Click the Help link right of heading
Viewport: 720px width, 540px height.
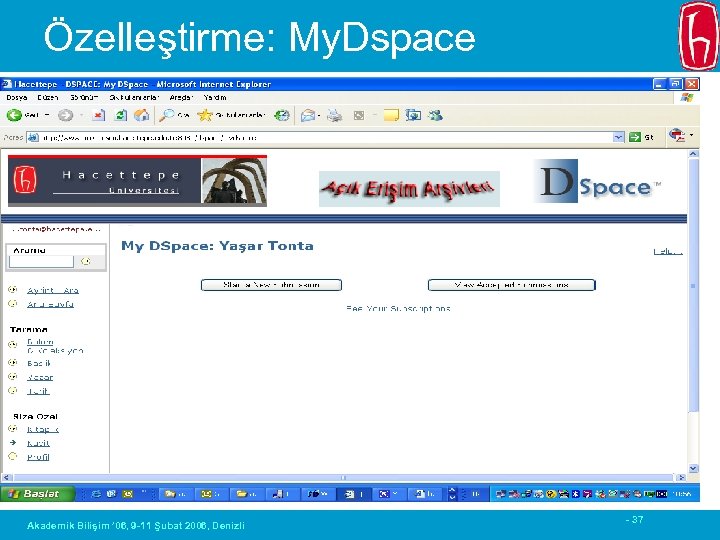pyautogui.click(x=668, y=251)
